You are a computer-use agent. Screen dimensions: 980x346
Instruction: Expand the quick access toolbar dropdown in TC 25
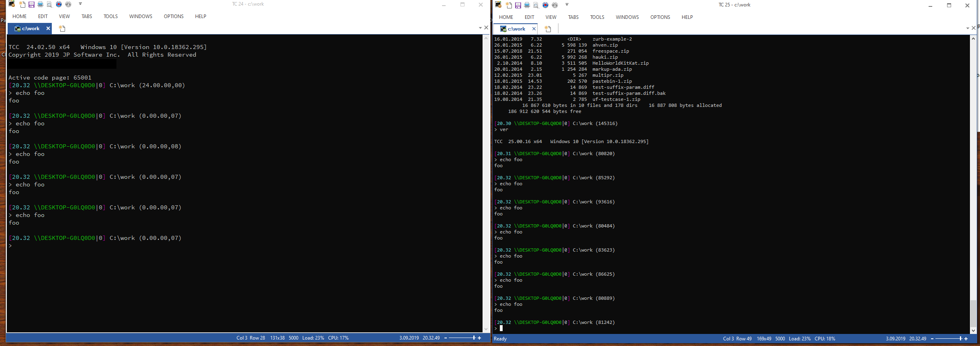point(567,4)
